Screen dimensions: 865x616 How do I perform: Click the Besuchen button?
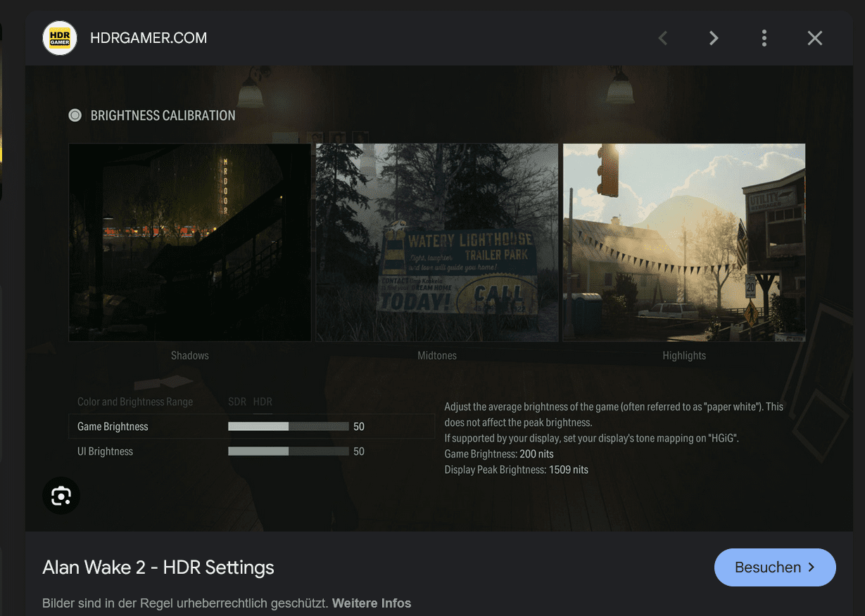(775, 567)
